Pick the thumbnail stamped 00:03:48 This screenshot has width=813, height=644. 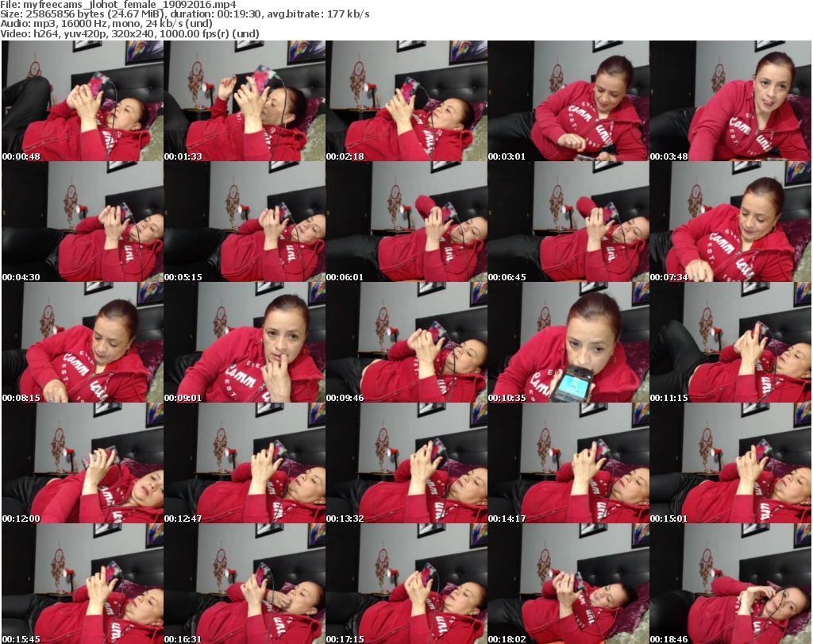click(x=730, y=101)
